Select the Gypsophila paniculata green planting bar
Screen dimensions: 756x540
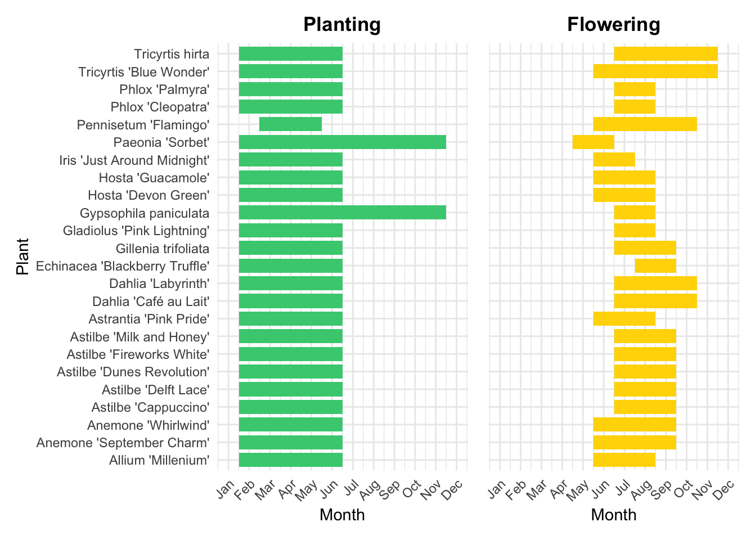(342, 213)
